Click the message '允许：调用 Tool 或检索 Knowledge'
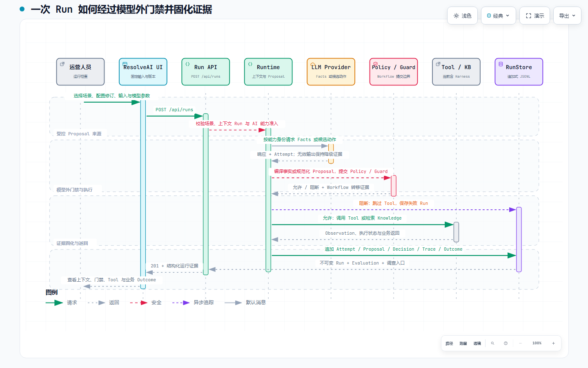This screenshot has width=588, height=368. [362, 218]
